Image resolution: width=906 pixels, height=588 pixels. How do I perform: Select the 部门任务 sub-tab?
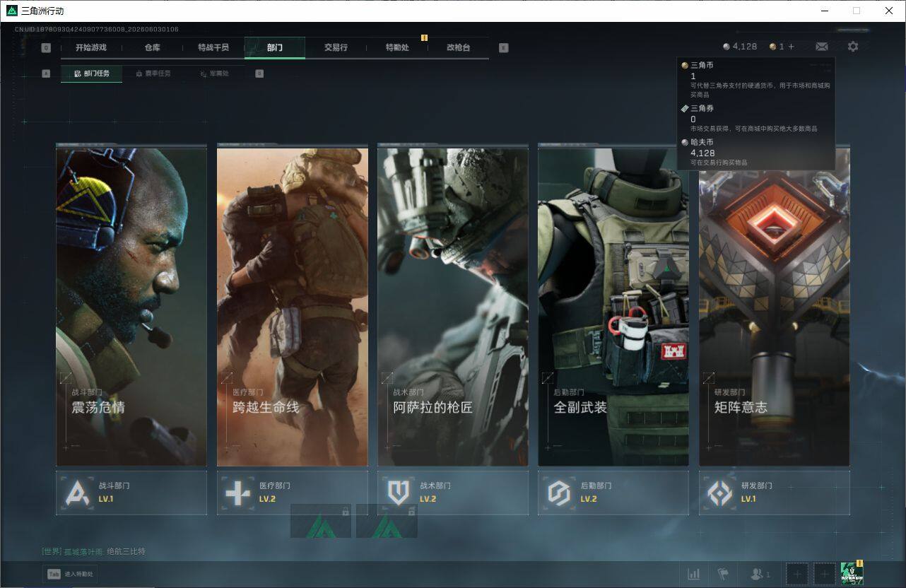[92, 73]
